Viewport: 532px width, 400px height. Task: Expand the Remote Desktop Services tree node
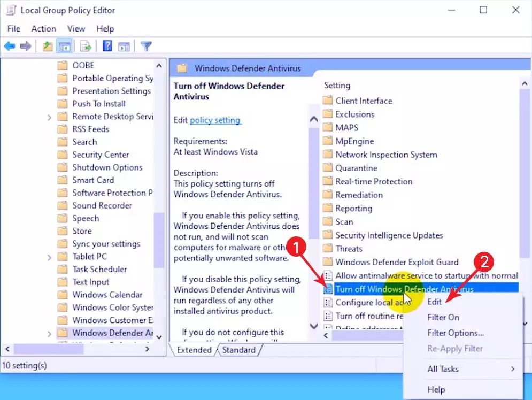49,118
